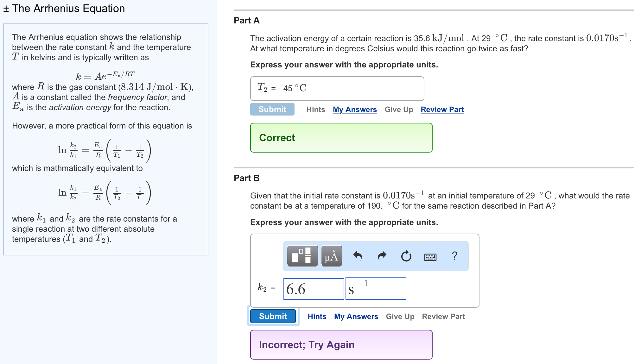Edit the k2 value field showing 6.6
Screen dimensions: 641x364
click(x=314, y=288)
